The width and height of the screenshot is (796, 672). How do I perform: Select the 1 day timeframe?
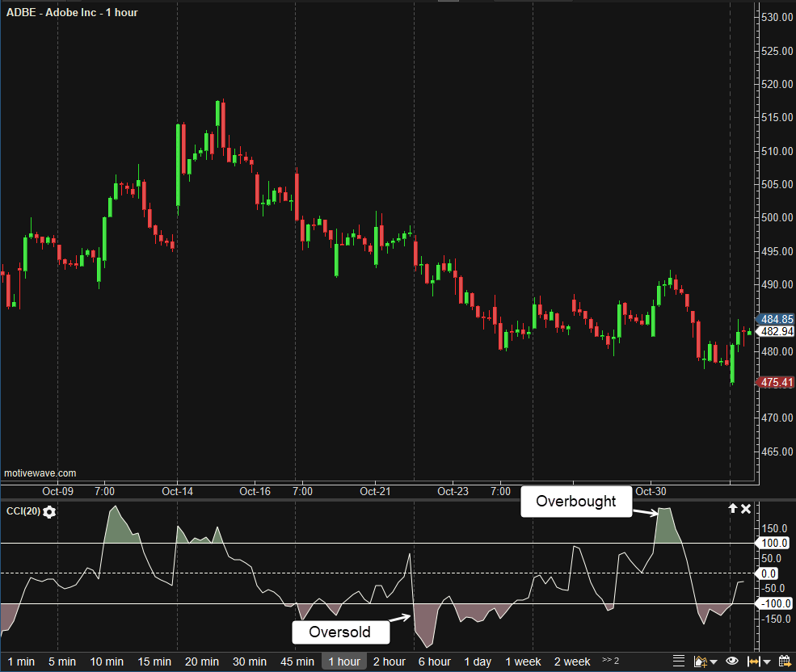click(x=478, y=661)
